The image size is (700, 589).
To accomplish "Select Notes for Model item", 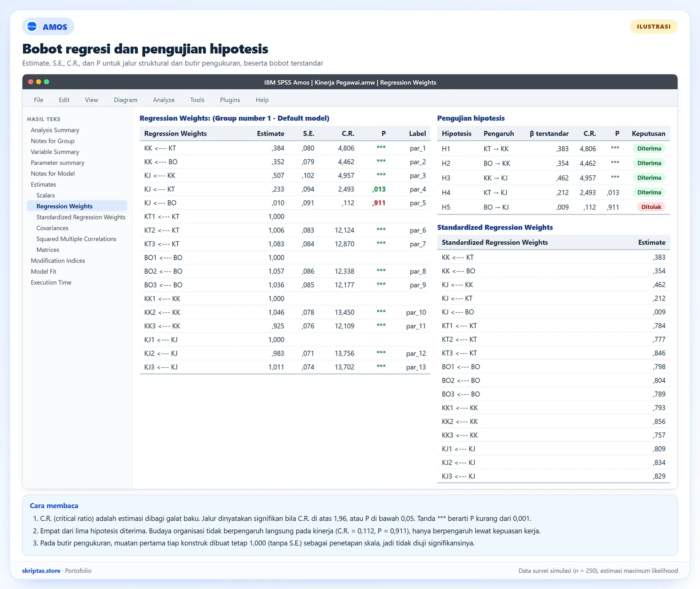I will click(x=52, y=174).
